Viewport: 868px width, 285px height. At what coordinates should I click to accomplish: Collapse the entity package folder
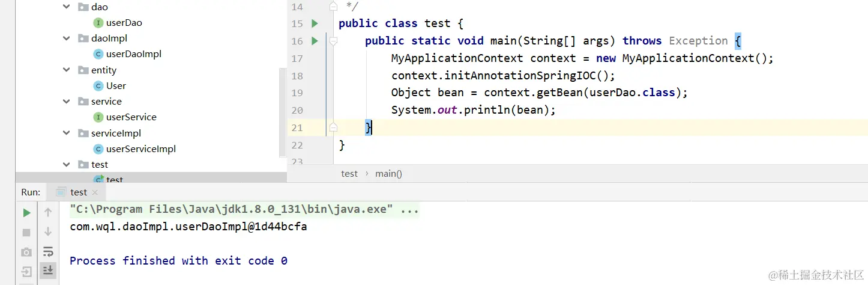[x=67, y=70]
